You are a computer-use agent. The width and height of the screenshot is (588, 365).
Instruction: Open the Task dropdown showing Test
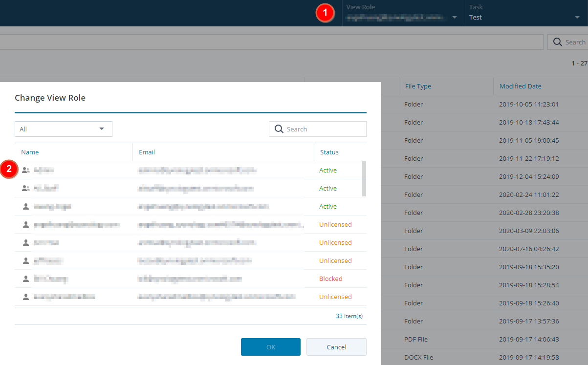click(577, 18)
